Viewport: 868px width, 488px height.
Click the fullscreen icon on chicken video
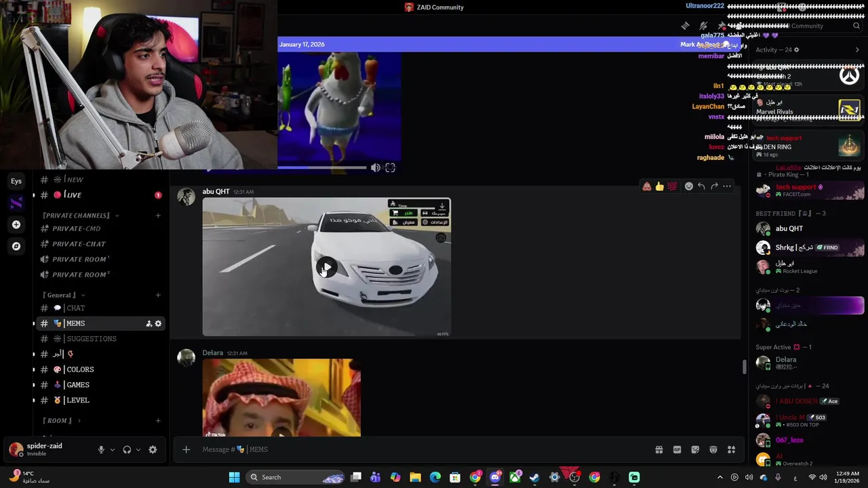(390, 167)
